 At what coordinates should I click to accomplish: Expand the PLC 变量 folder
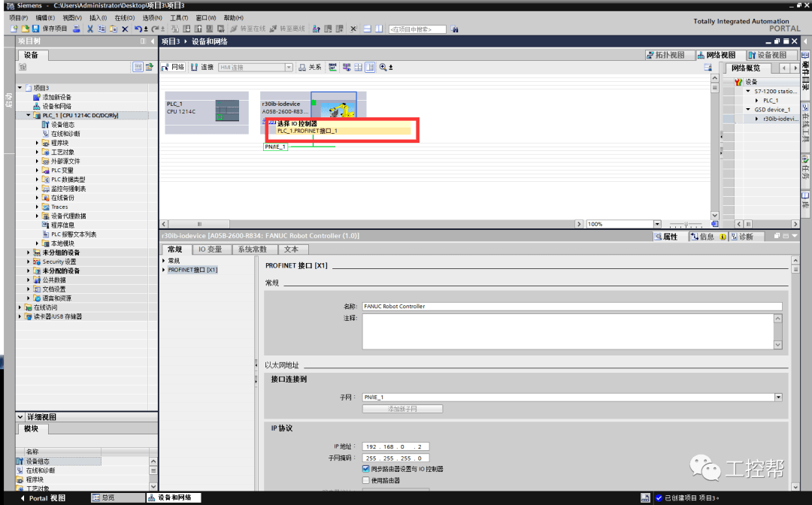point(38,171)
